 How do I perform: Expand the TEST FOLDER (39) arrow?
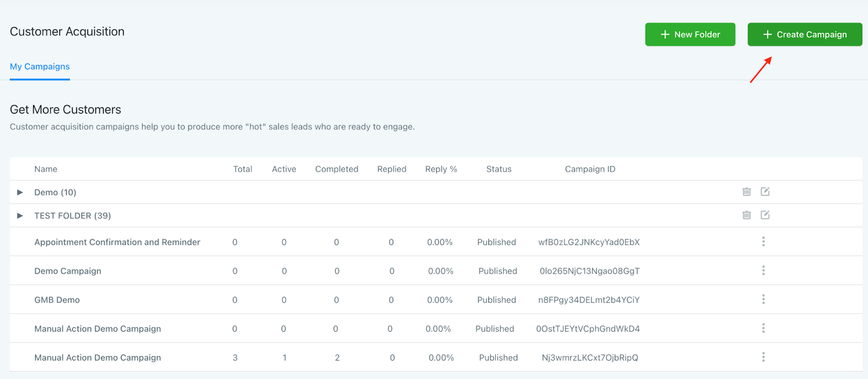(20, 216)
